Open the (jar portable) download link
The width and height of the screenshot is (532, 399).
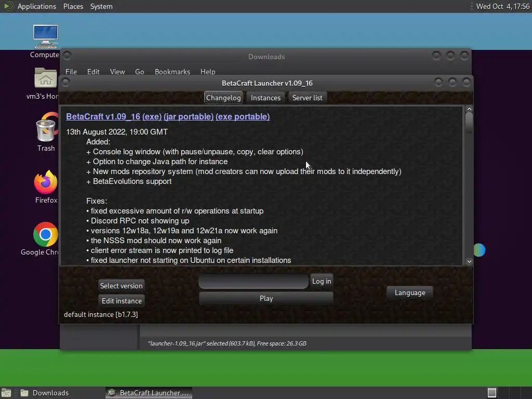189,116
